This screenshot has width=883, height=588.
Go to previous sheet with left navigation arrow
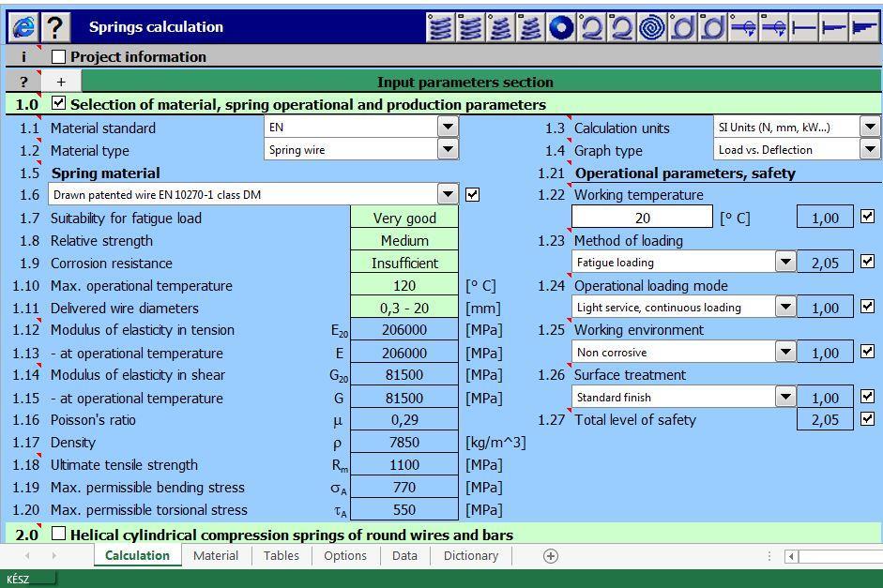coord(27,556)
